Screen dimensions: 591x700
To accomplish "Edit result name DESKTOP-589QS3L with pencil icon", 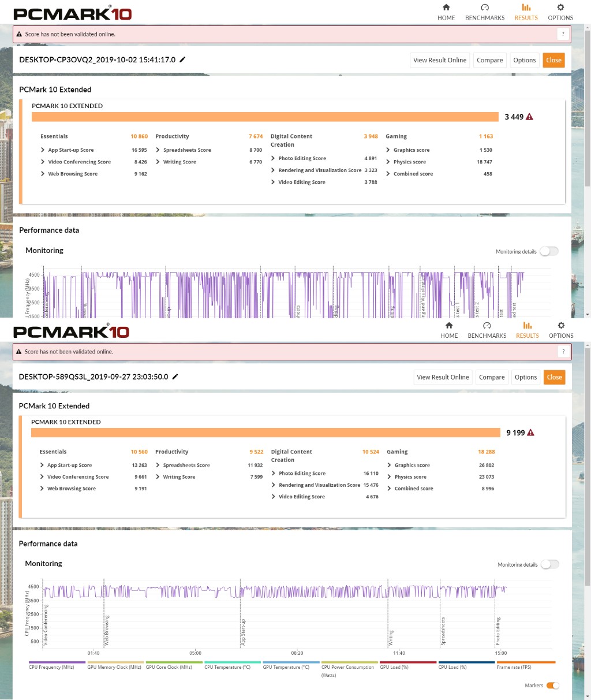I will tap(175, 377).
